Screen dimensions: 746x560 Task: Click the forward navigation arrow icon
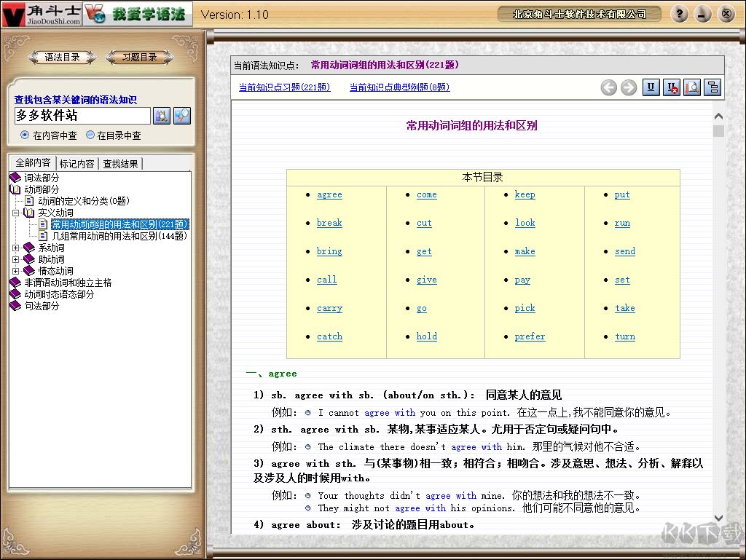[x=629, y=87]
